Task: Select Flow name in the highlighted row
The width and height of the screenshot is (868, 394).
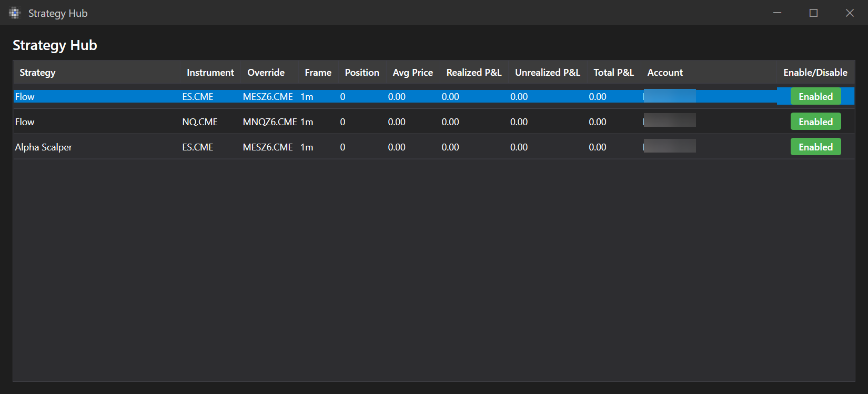Action: (x=25, y=97)
